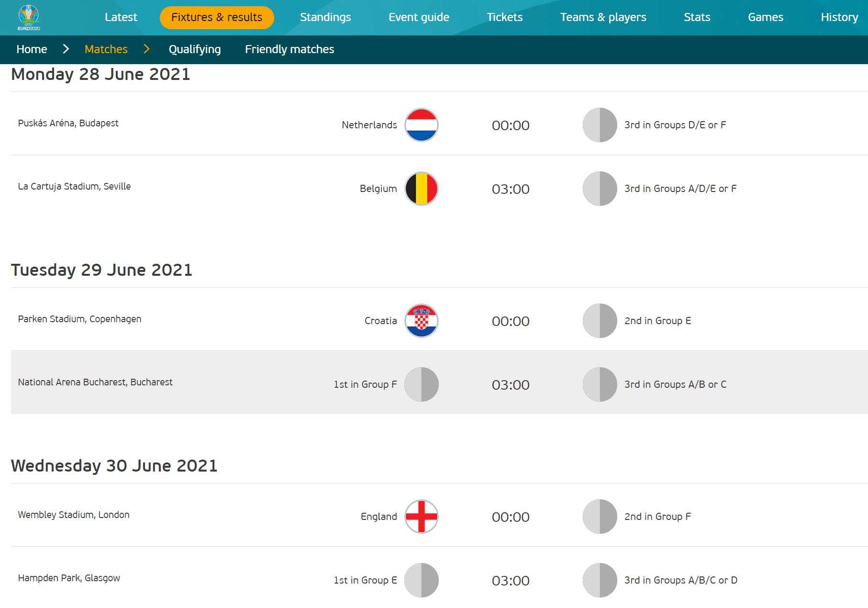Screen dimensions: 868x608
Task: Open Friendly matches link
Action: point(289,49)
